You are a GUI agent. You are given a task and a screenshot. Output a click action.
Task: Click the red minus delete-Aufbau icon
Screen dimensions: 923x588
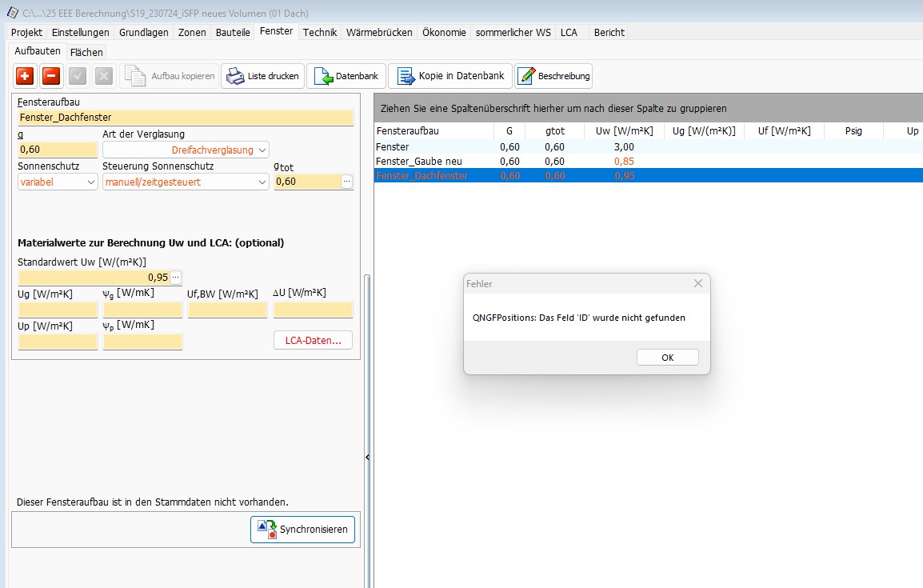50,76
